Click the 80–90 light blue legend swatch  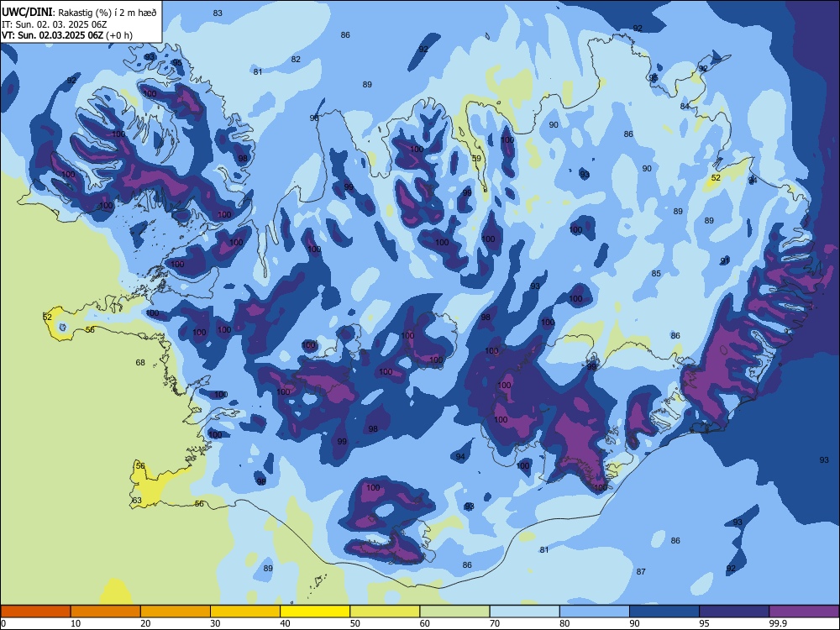(594, 612)
